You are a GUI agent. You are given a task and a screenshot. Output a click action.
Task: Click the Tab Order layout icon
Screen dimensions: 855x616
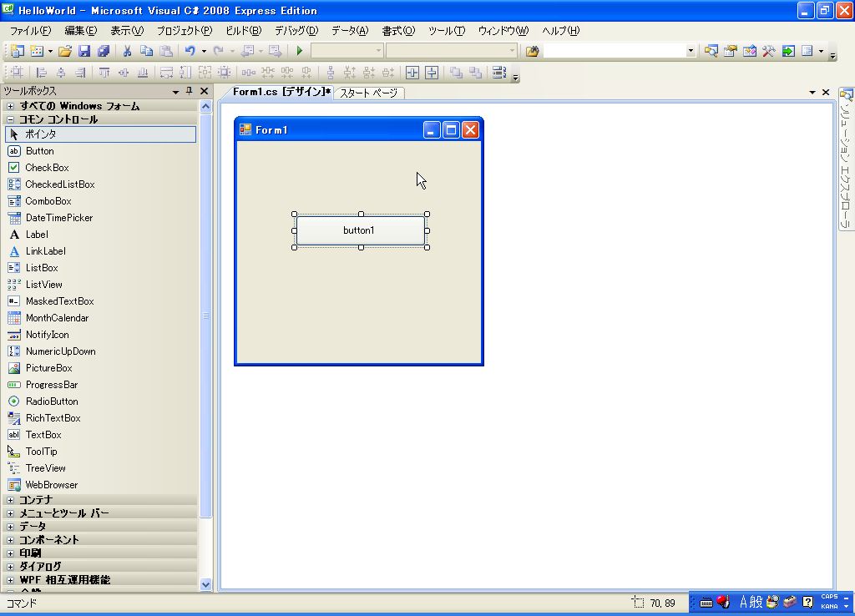pos(499,73)
